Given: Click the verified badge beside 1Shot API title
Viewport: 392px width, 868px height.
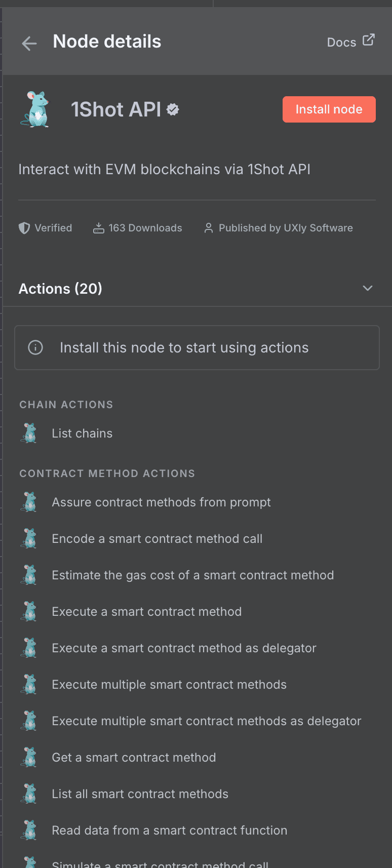Looking at the screenshot, I should click(x=174, y=109).
